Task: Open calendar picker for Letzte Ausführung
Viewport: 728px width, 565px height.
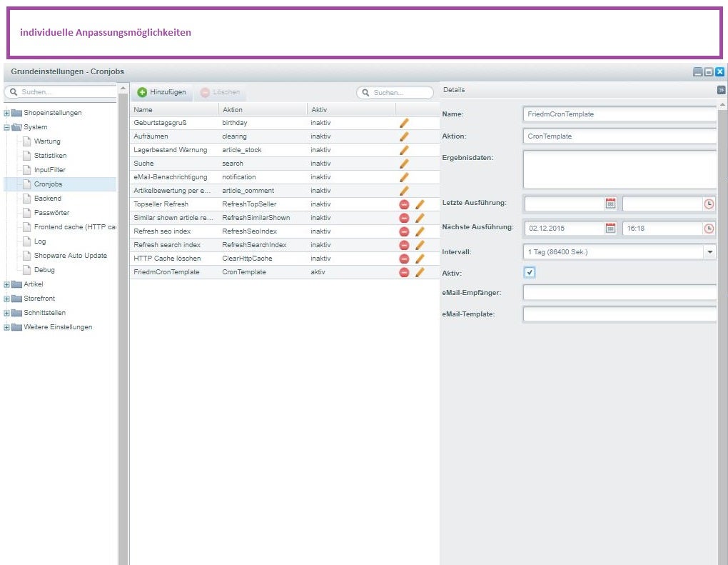Action: pyautogui.click(x=610, y=204)
